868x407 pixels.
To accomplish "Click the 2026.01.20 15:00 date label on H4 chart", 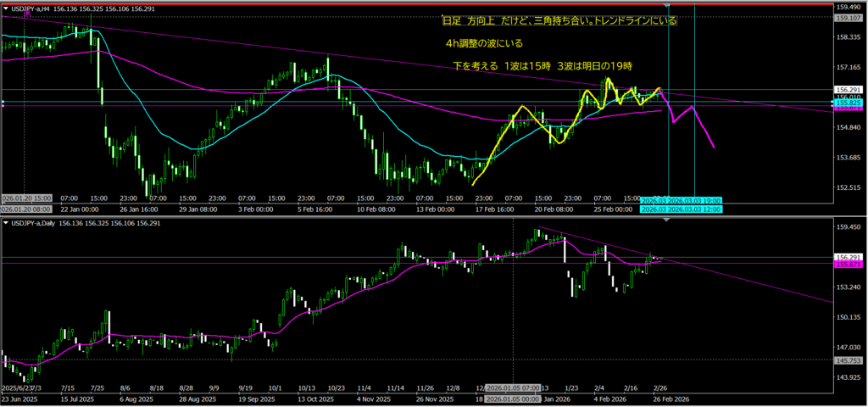I will tap(27, 198).
